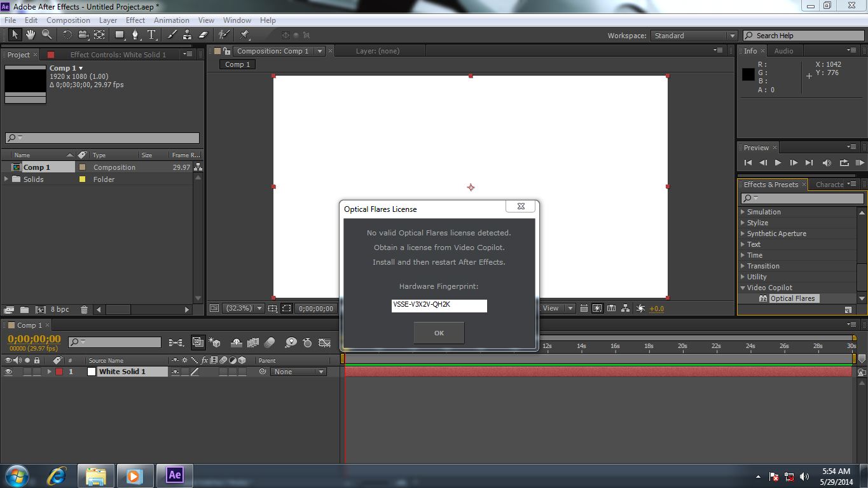The height and width of the screenshot is (488, 868).
Task: Click the comp flowchart icon in viewer footer
Action: coord(626,309)
